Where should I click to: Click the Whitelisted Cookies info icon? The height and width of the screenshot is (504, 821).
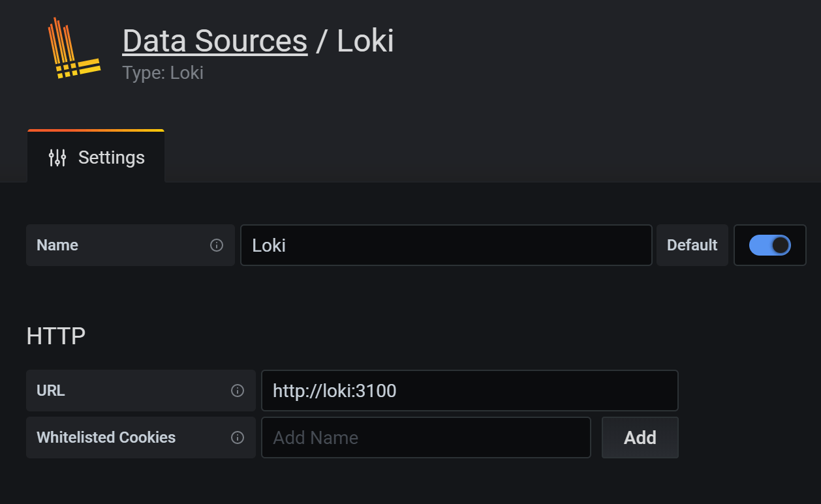239,437
